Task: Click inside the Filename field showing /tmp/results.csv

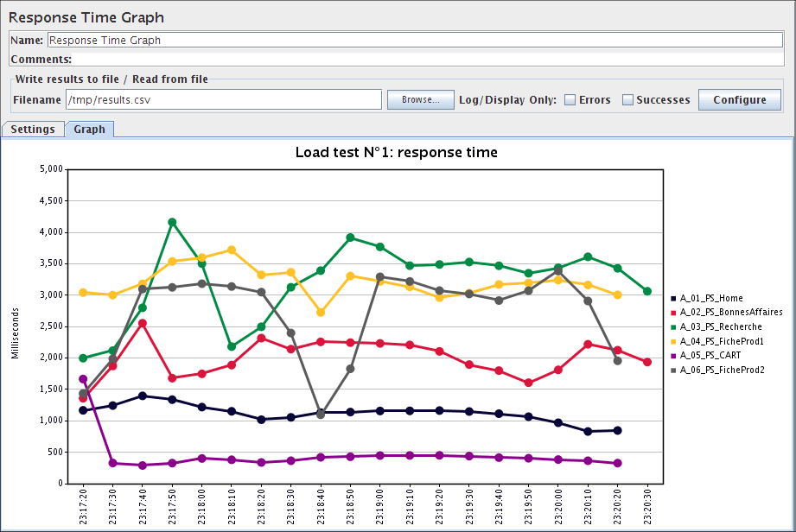Action: (216, 99)
